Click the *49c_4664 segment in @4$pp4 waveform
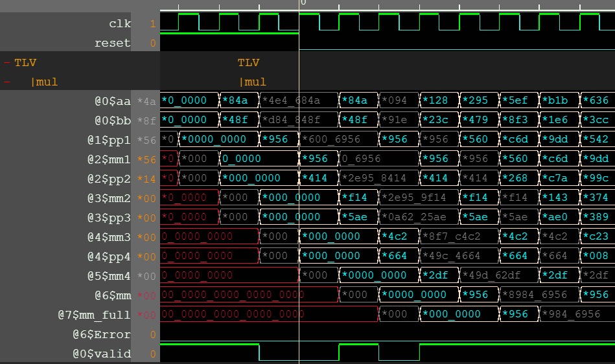Viewport: 615px width, 364px height. pyautogui.click(x=459, y=255)
